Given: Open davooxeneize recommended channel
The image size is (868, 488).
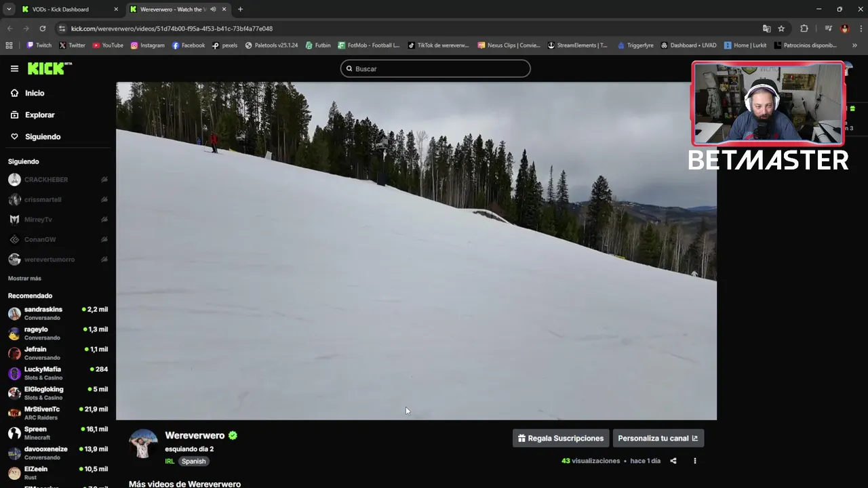Looking at the screenshot, I should coord(58,453).
